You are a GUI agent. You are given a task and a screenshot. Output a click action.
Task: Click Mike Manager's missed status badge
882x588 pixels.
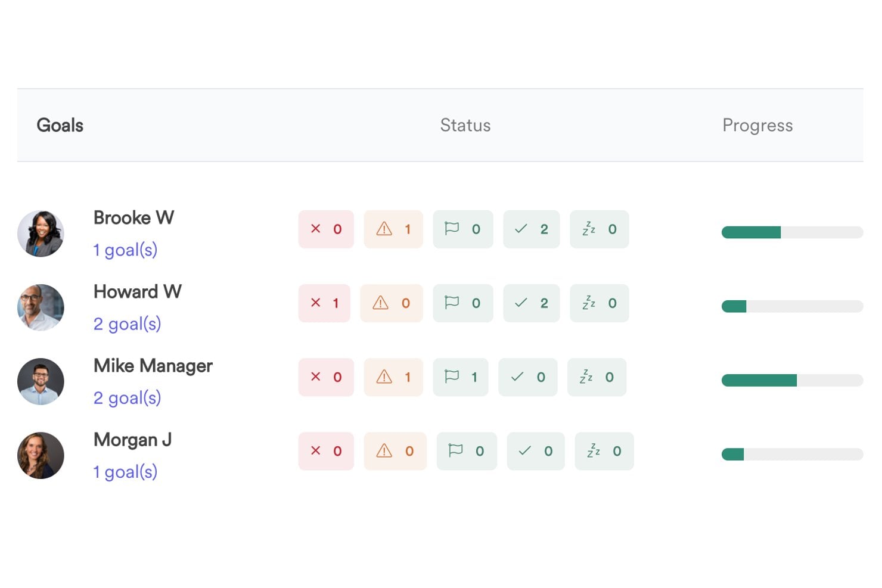tap(326, 377)
